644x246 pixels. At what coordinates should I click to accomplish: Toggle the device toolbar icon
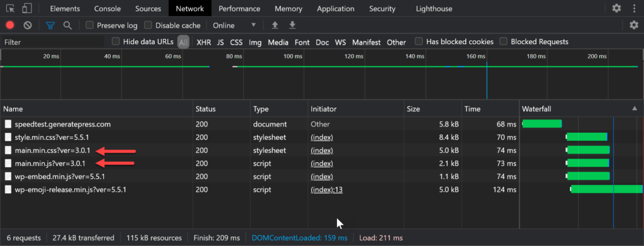pos(27,8)
